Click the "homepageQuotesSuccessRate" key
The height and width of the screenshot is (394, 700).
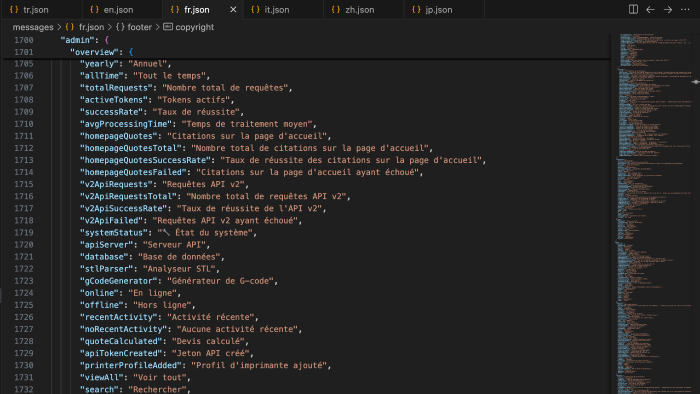(x=145, y=160)
